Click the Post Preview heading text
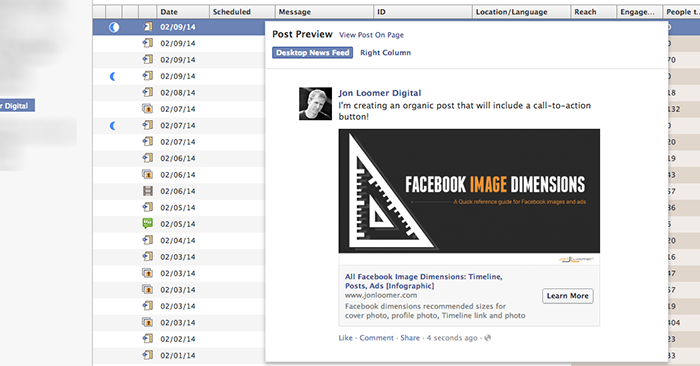The width and height of the screenshot is (700, 366). [302, 34]
